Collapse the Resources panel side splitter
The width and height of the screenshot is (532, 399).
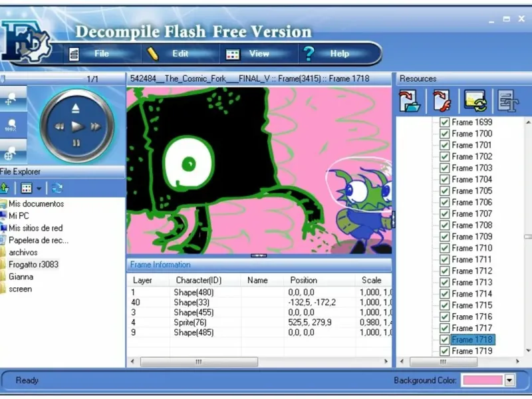coord(394,219)
